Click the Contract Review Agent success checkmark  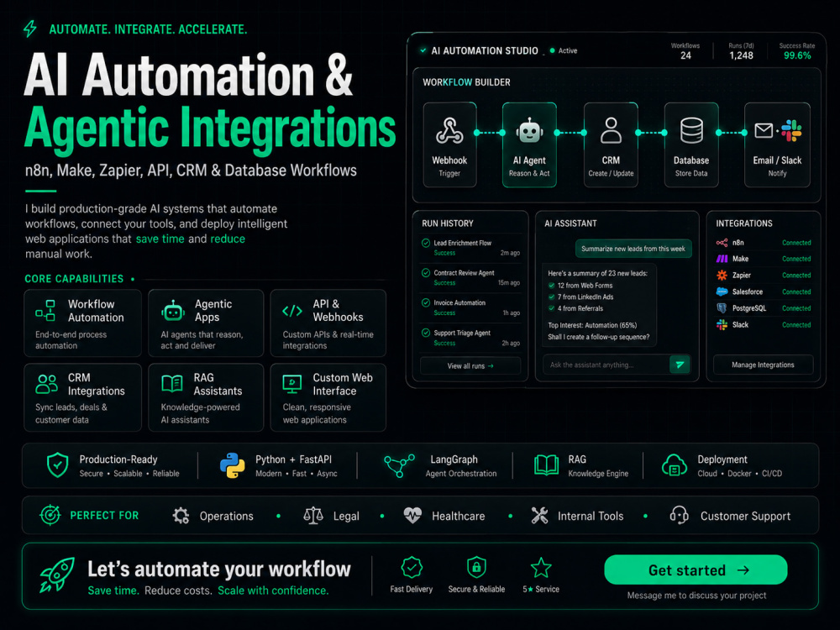tap(426, 273)
